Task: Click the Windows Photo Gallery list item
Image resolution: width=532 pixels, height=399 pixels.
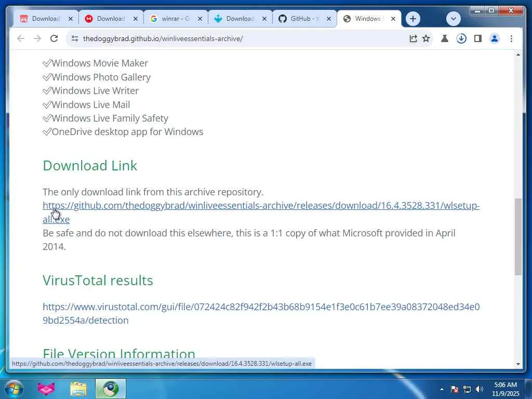Action: coord(97,77)
